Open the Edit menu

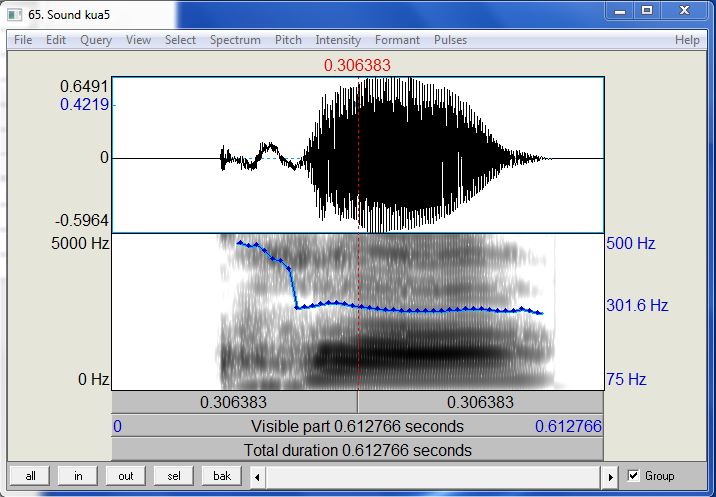pyautogui.click(x=56, y=40)
